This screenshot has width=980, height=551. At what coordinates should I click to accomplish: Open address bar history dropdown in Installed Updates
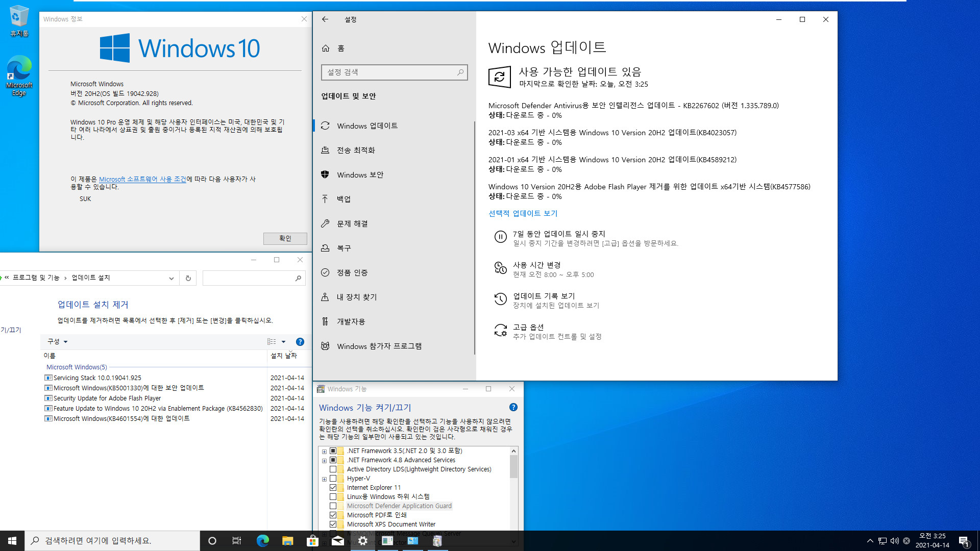click(171, 278)
